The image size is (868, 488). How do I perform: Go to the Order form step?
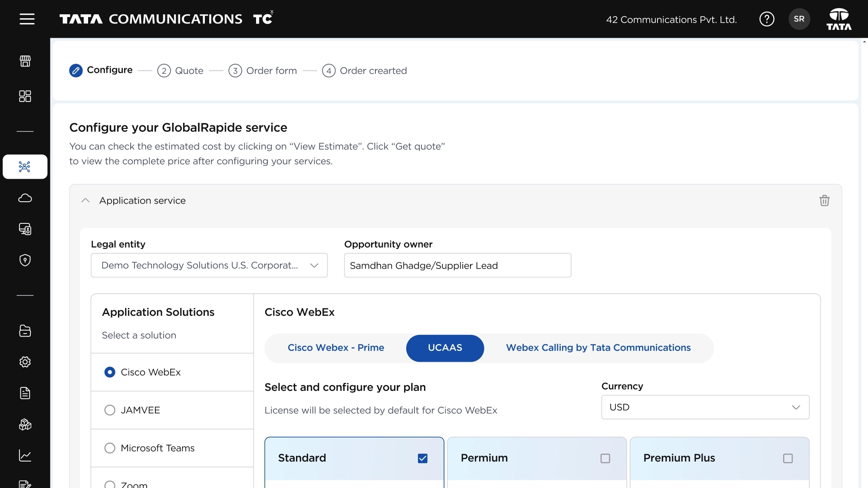point(263,71)
